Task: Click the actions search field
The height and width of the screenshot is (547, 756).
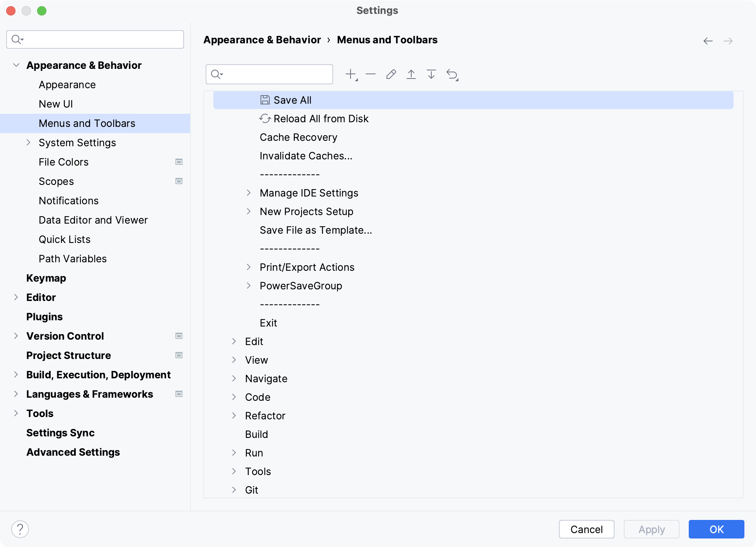Action: tap(269, 74)
